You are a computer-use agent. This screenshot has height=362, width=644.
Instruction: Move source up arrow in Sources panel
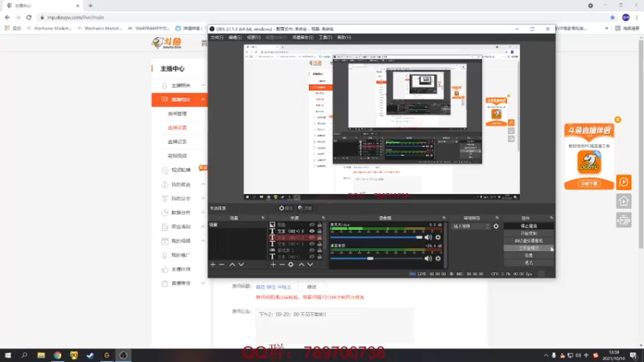coord(301,265)
